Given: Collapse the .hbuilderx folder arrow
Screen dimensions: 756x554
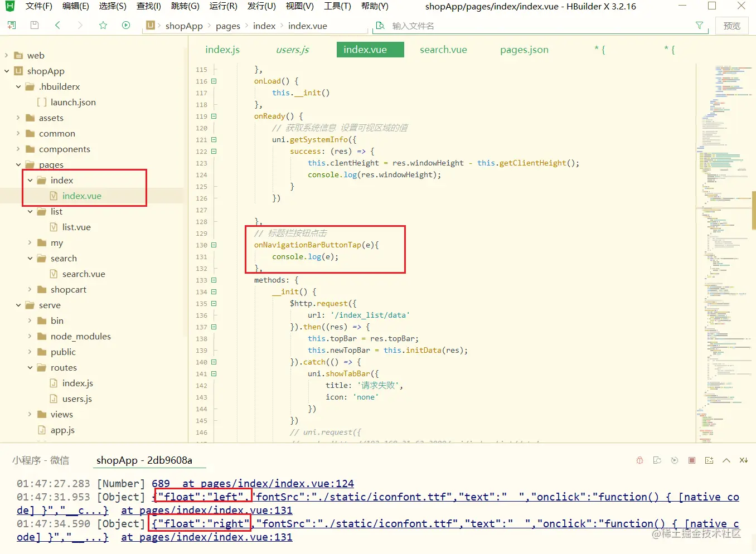Looking at the screenshot, I should [18, 86].
